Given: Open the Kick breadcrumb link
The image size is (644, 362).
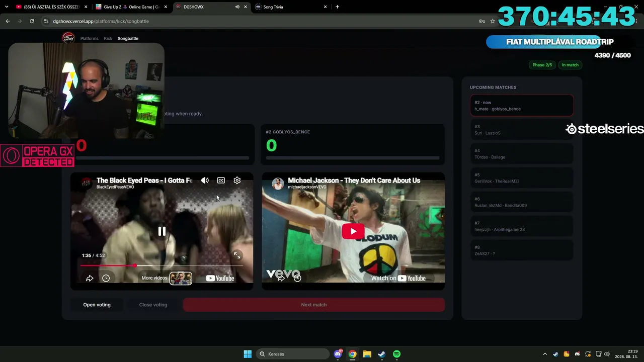Looking at the screenshot, I should click(108, 38).
